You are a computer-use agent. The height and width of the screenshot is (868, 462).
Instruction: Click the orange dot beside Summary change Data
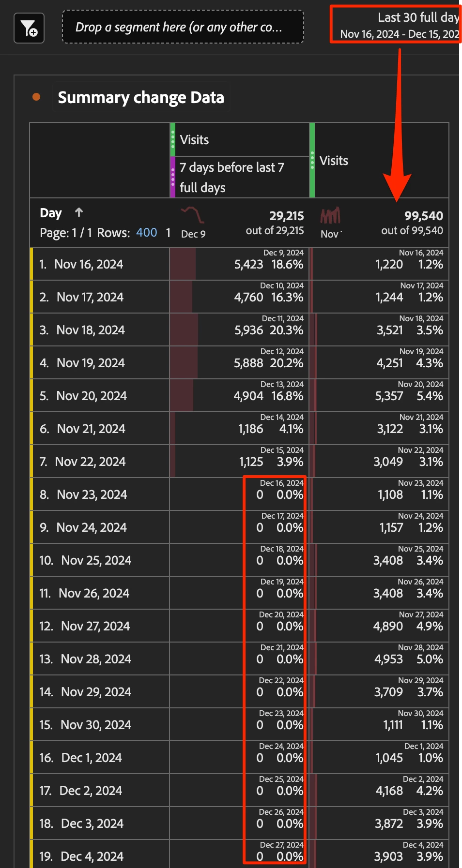click(36, 97)
